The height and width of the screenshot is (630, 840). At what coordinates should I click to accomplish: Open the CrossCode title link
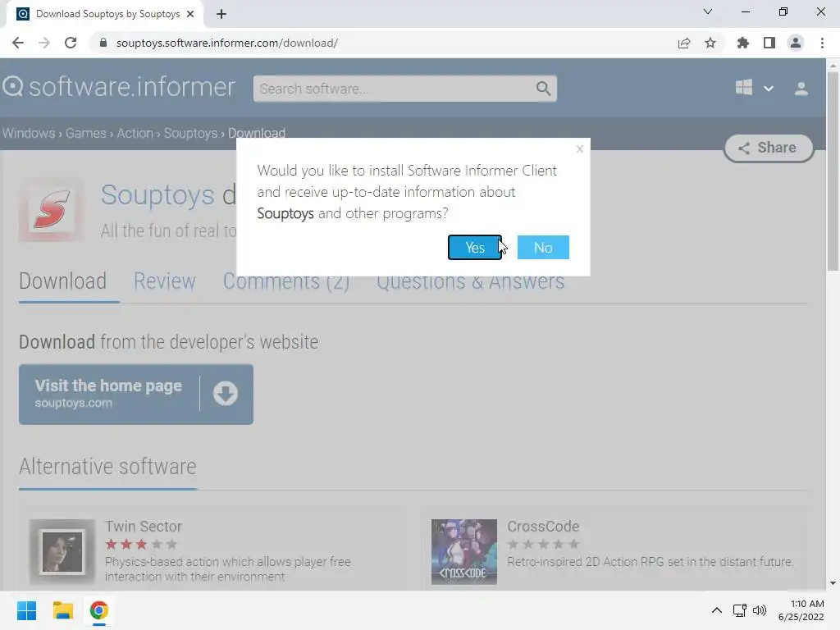(x=543, y=526)
